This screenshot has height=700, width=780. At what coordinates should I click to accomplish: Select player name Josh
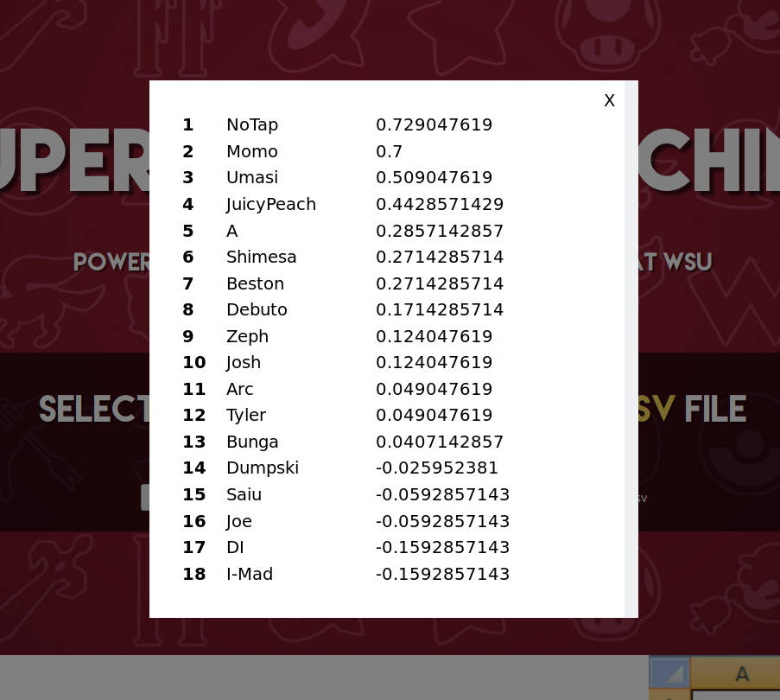[244, 363]
